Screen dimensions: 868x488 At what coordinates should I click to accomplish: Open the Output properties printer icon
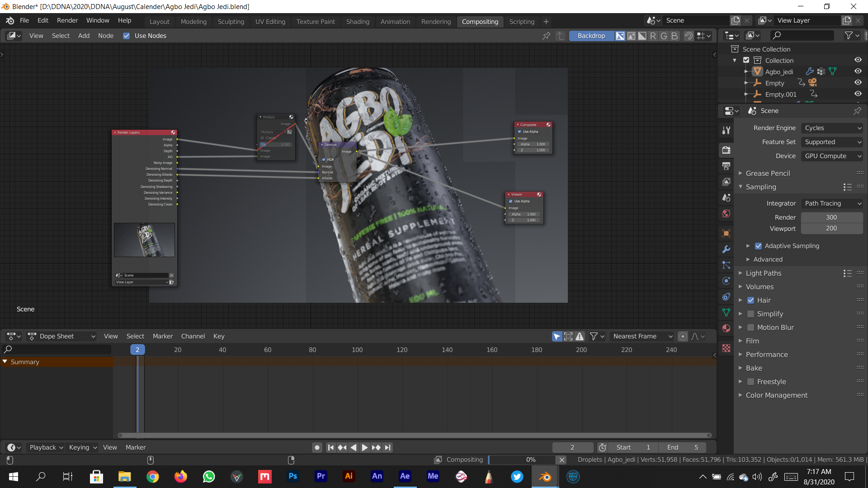tap(726, 166)
